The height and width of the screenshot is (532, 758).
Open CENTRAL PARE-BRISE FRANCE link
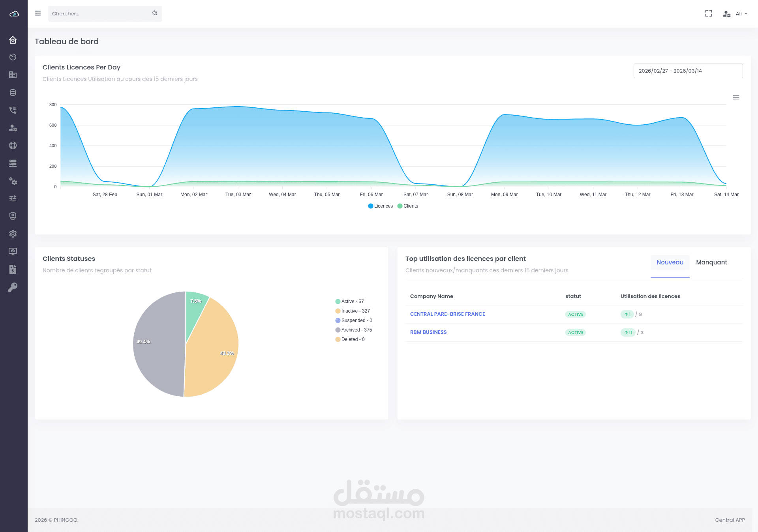447,314
